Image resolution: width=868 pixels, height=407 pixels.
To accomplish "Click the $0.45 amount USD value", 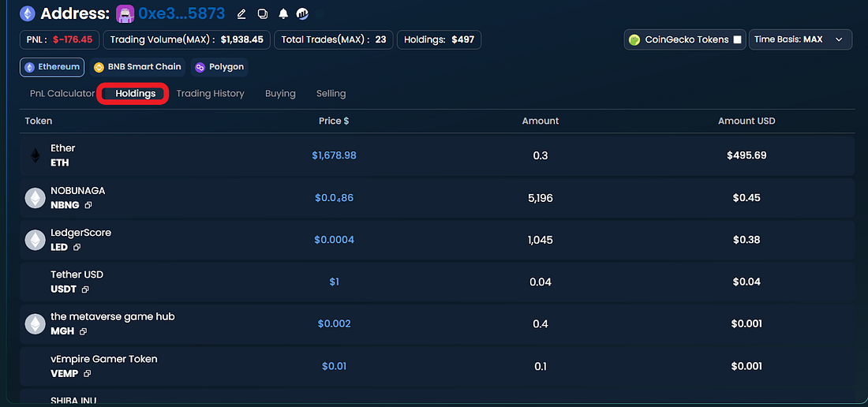I will click(x=746, y=198).
